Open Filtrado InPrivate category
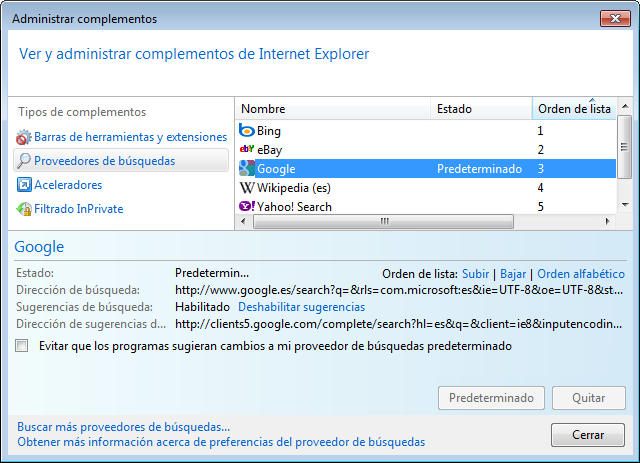 [x=78, y=209]
